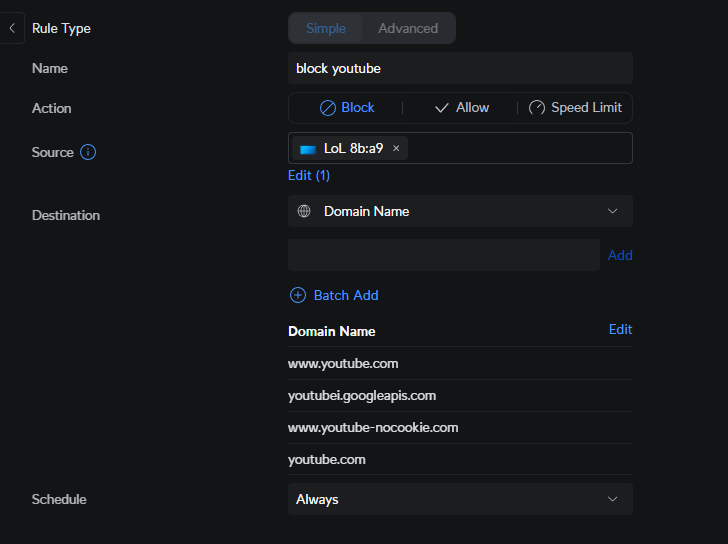Viewport: 728px width, 544px height.
Task: Click the Schedule dropdown chevron arrow
Action: 613,499
